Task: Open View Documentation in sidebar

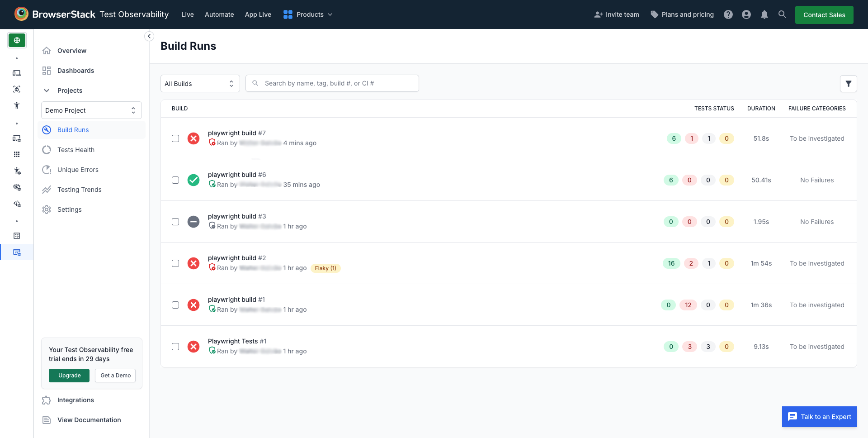Action: click(x=89, y=420)
